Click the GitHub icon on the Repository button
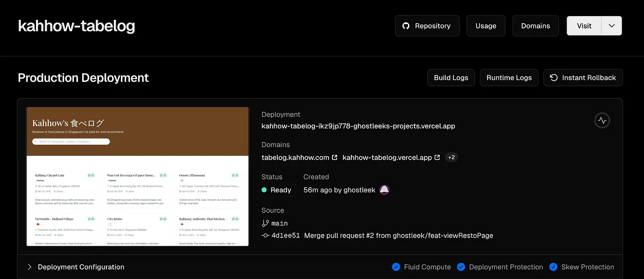Image resolution: width=644 pixels, height=279 pixels. point(406,26)
